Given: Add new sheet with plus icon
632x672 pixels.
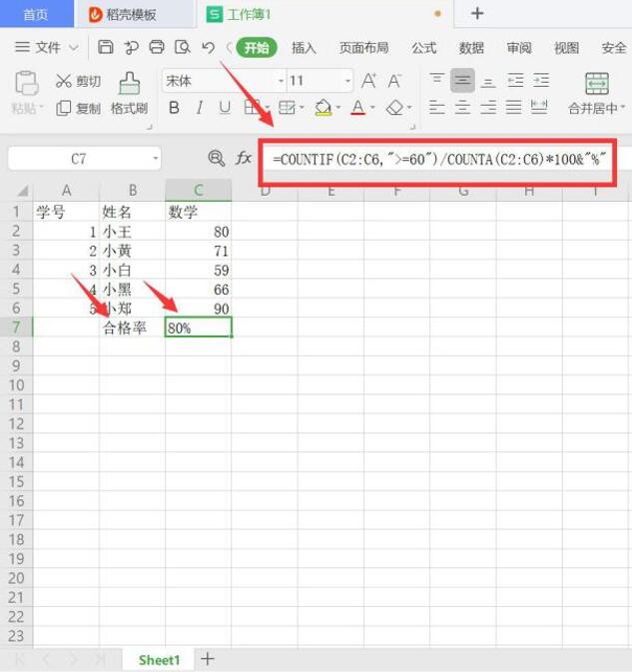Looking at the screenshot, I should pos(208,658).
